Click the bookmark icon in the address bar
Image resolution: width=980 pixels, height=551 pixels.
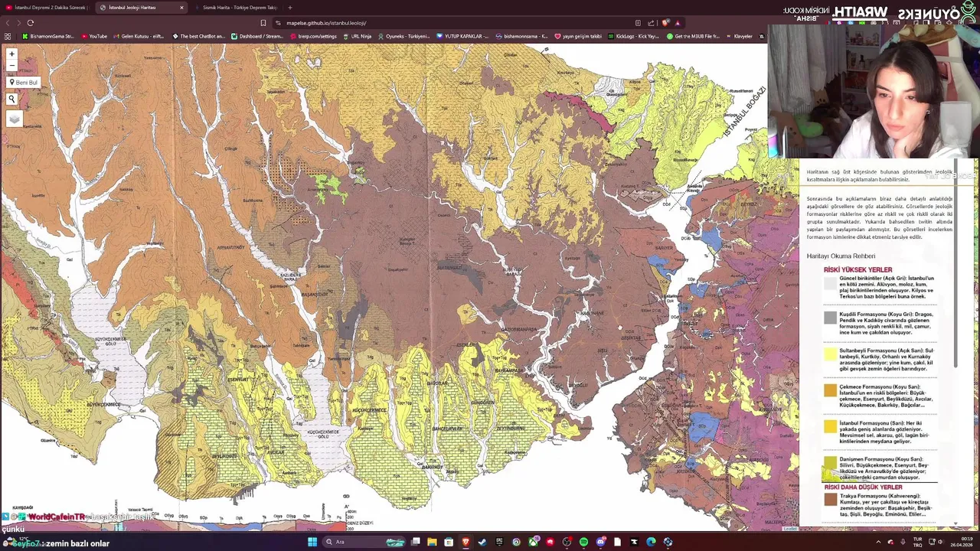pyautogui.click(x=263, y=23)
